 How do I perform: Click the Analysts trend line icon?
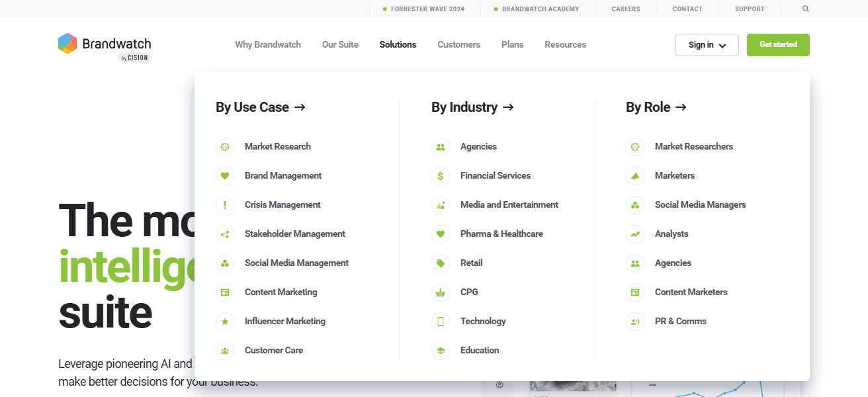(x=635, y=234)
